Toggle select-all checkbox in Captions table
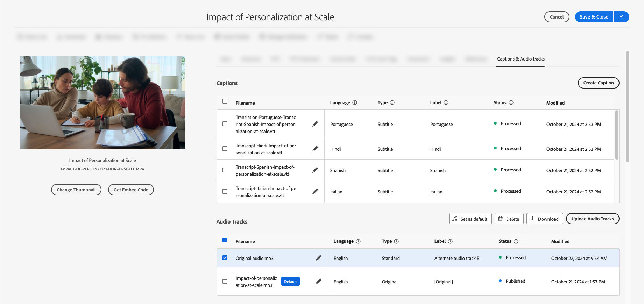 point(225,101)
